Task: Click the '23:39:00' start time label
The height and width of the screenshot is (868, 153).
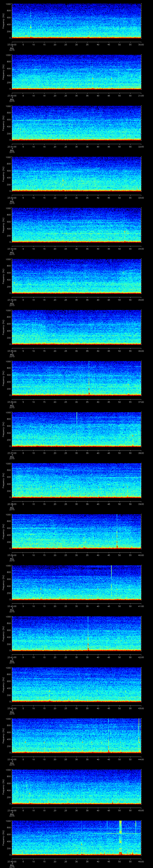Action: pyautogui.click(x=12, y=555)
